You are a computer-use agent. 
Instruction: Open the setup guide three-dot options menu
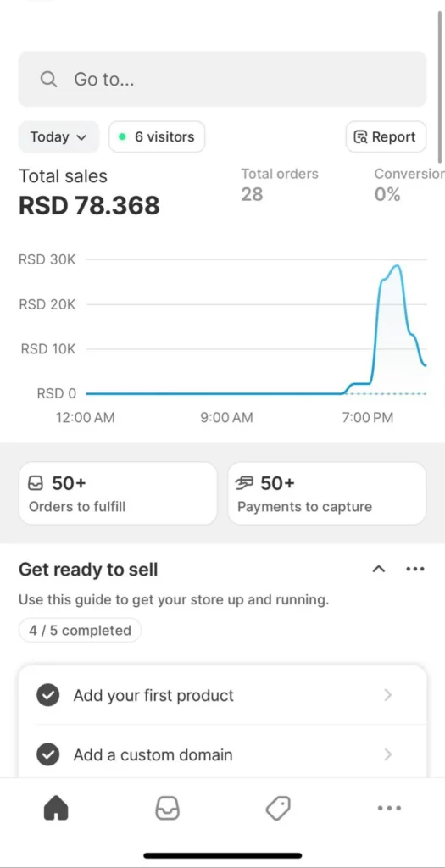pyautogui.click(x=415, y=569)
